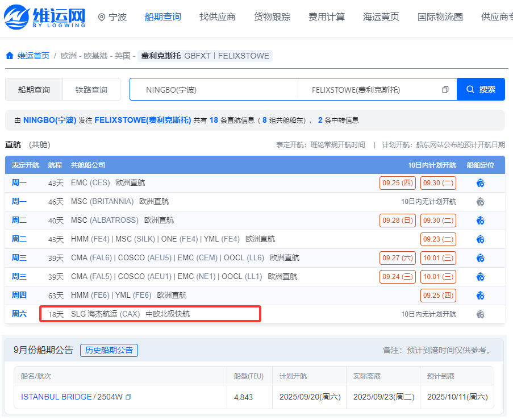The image size is (513, 420).
Task: Click the location pin icon beside 宁波
Action: [102, 18]
